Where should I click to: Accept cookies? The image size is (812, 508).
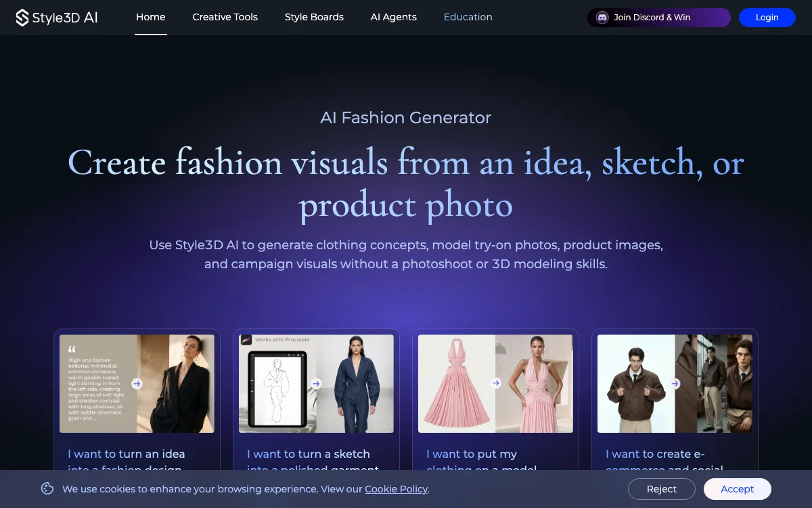pos(737,489)
